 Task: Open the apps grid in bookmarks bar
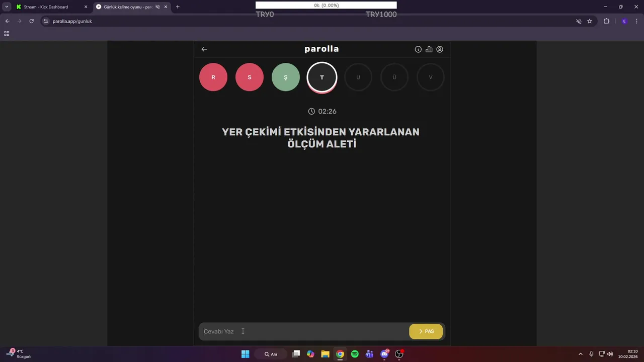coord(7,34)
